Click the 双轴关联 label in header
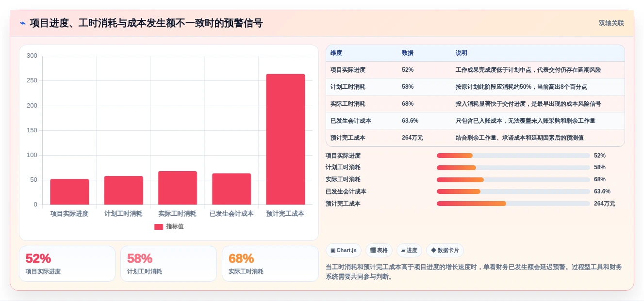The height and width of the screenshot is (301, 644). pyautogui.click(x=611, y=23)
